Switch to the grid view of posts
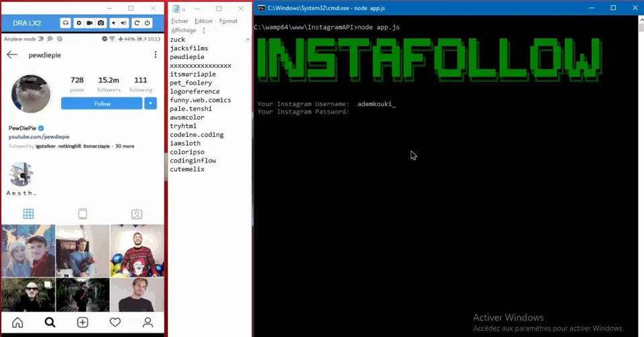644x337 pixels. pos(28,213)
